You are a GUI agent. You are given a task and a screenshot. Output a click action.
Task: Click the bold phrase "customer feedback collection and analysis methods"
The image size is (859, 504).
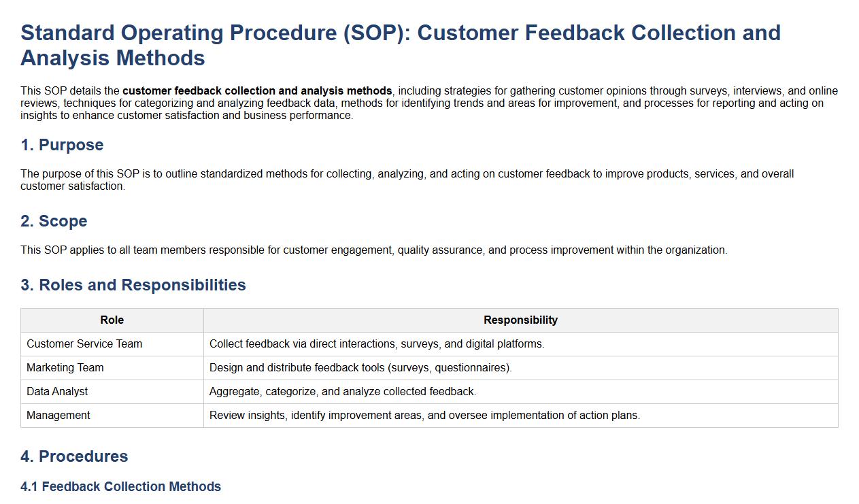(257, 91)
